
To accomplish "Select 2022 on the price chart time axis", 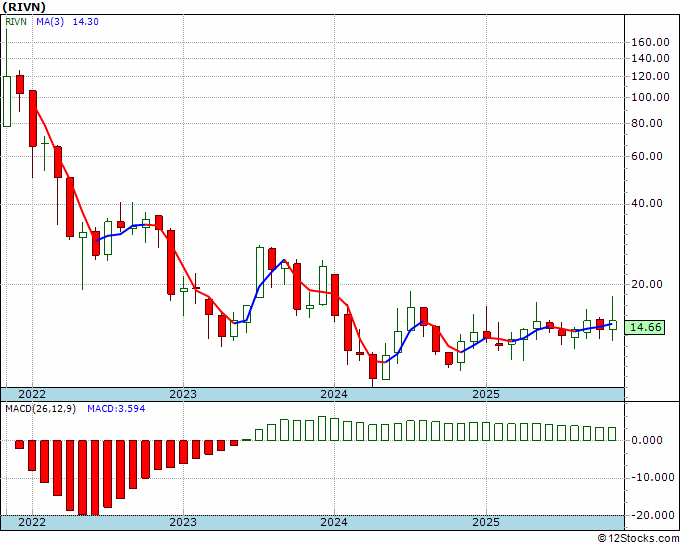I will coord(32,394).
